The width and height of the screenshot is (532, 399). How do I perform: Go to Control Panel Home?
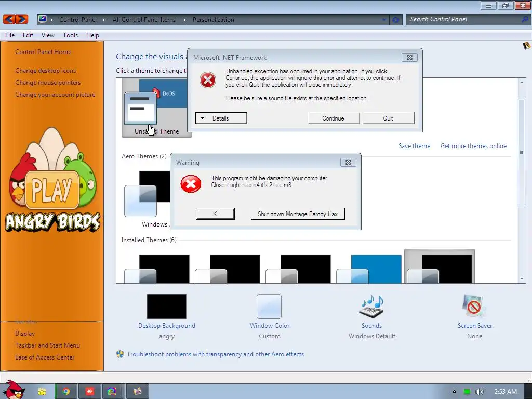[43, 52]
